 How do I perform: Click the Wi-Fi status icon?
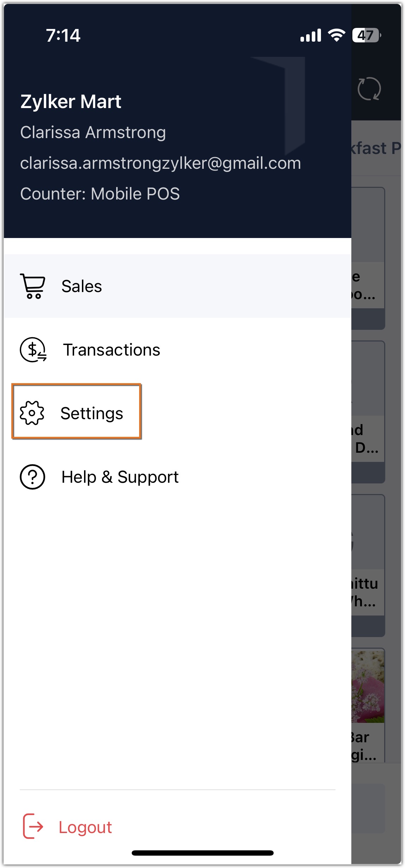[x=336, y=35]
